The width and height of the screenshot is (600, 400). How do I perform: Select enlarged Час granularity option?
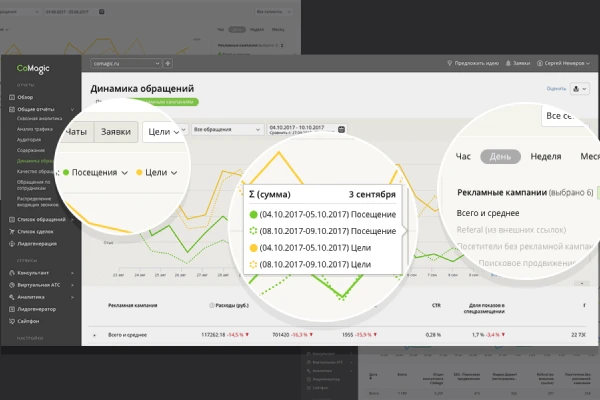click(x=463, y=157)
